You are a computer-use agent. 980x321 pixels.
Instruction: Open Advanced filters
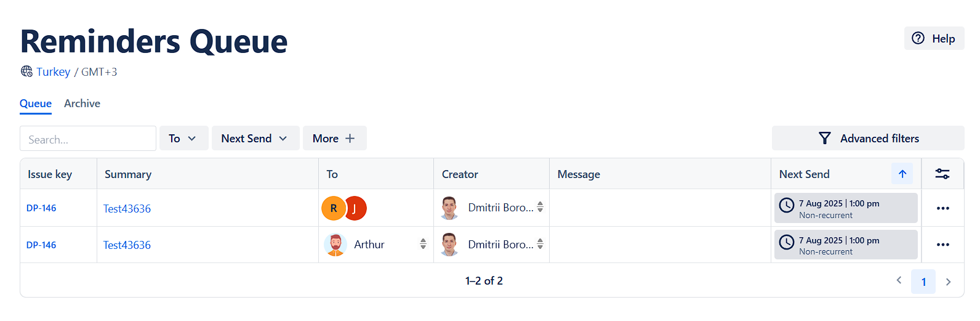tap(867, 139)
